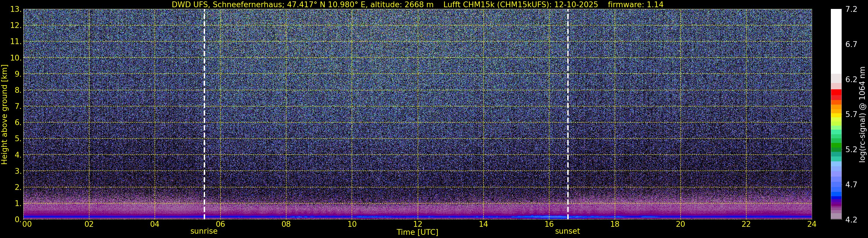Click the time axis tick label 20
Viewport: 868px width, 238px height.
pos(680,224)
